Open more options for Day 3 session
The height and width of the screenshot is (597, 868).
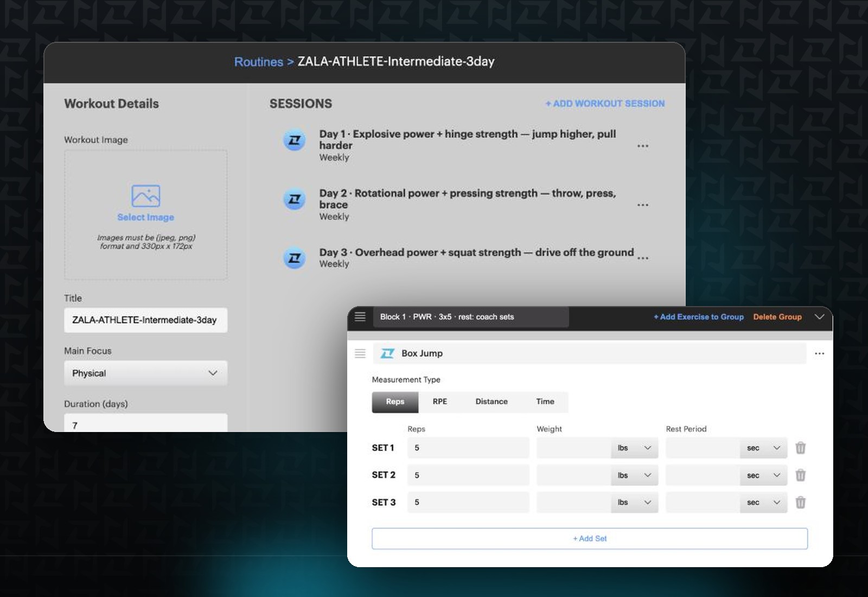[643, 258]
